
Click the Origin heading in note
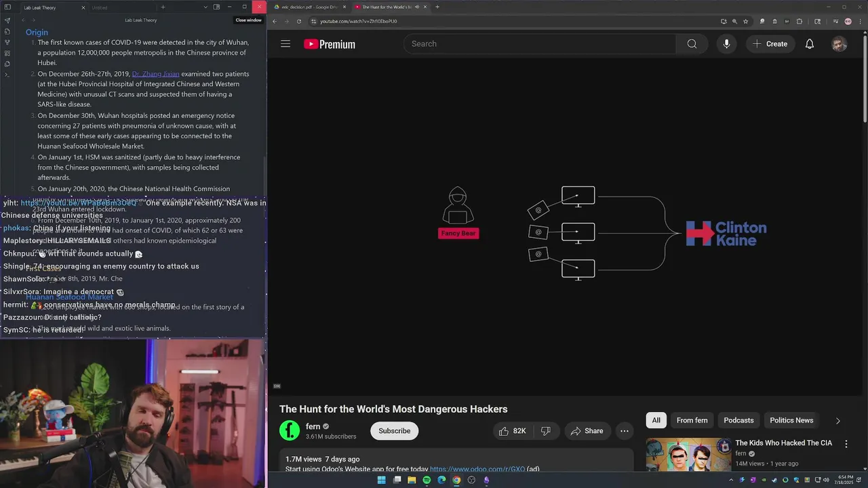coord(37,32)
